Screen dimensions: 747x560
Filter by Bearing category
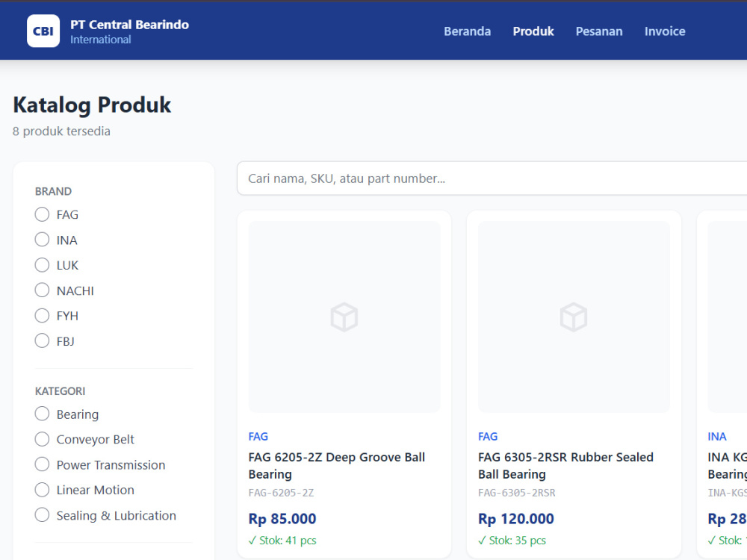click(x=42, y=414)
